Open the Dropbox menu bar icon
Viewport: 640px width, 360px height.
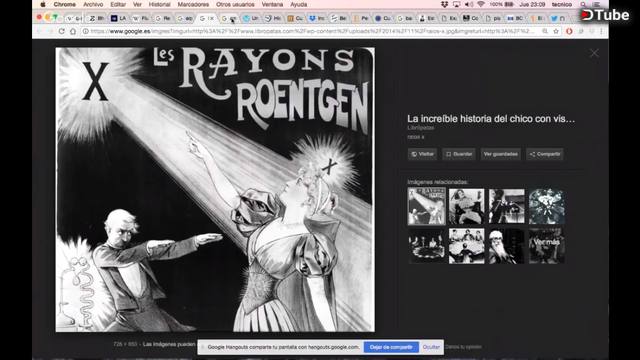tap(445, 4)
